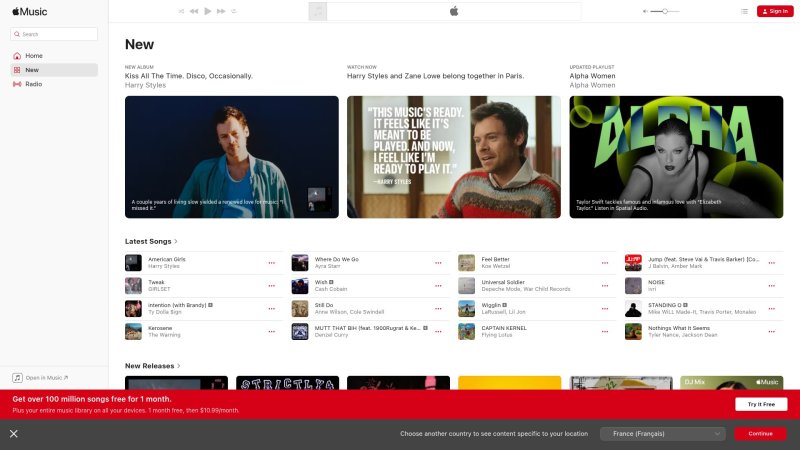Open more options for Tweak

point(271,286)
